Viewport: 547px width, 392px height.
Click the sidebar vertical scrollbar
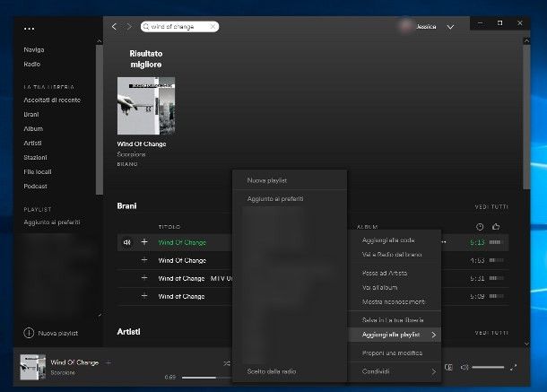(100, 118)
